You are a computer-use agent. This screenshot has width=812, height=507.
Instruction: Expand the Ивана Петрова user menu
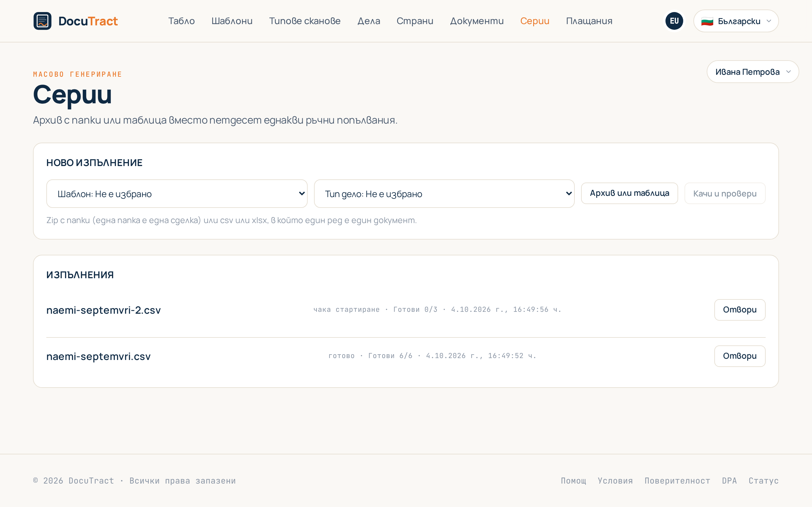tap(753, 72)
